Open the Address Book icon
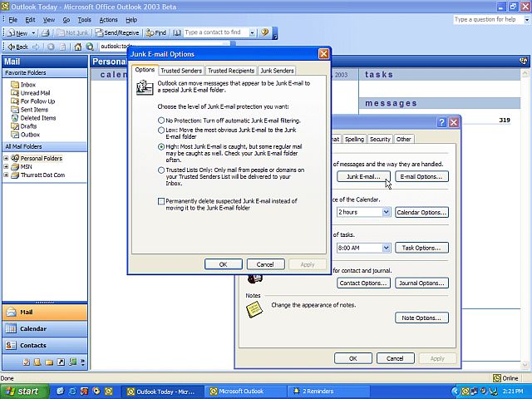 (177, 33)
